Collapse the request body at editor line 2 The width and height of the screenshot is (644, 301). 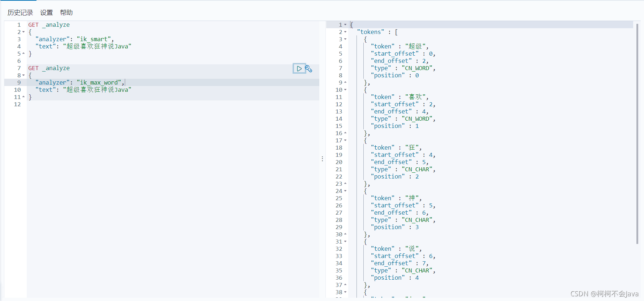(x=23, y=32)
